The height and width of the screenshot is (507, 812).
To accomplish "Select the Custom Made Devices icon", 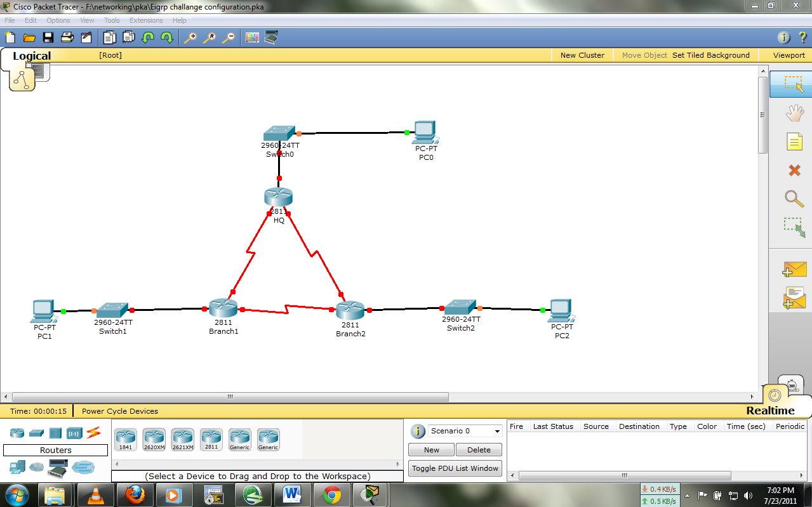I will pyautogui.click(x=58, y=469).
